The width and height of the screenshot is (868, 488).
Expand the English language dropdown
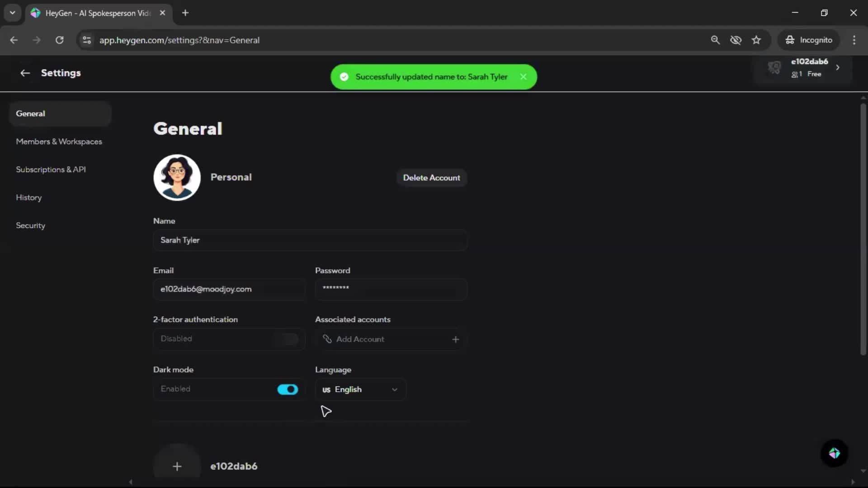tap(360, 389)
